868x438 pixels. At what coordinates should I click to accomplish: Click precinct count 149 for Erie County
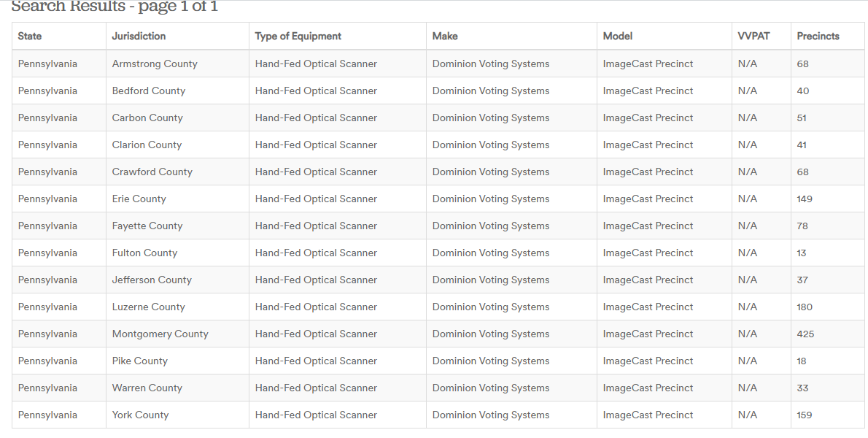pos(805,199)
